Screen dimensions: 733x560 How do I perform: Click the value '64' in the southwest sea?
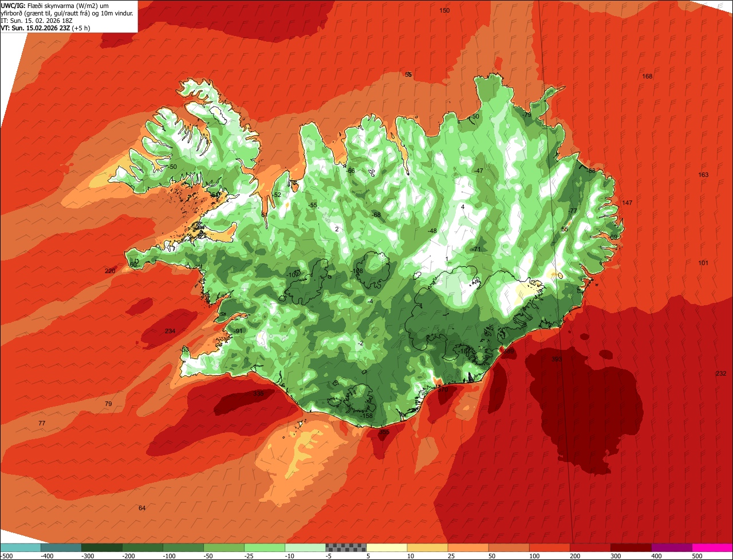point(142,508)
